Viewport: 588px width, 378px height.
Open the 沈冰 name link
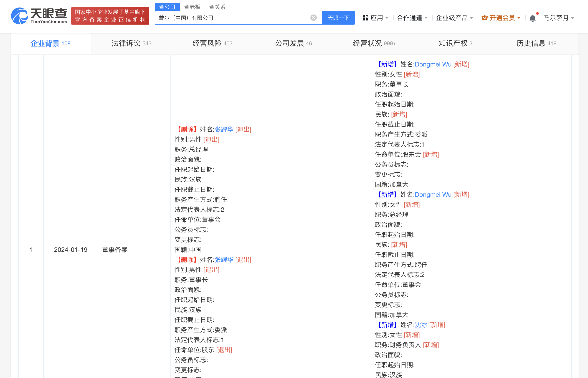pos(421,325)
